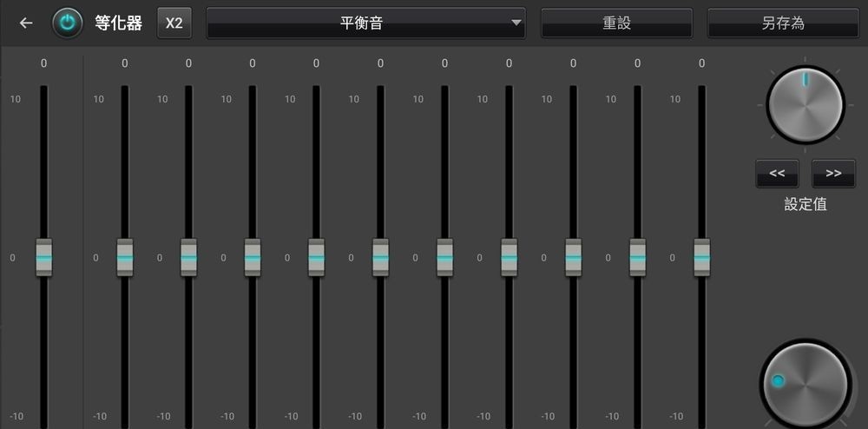Click the sixth slider handle from left
The image size is (868, 429).
[x=380, y=258]
